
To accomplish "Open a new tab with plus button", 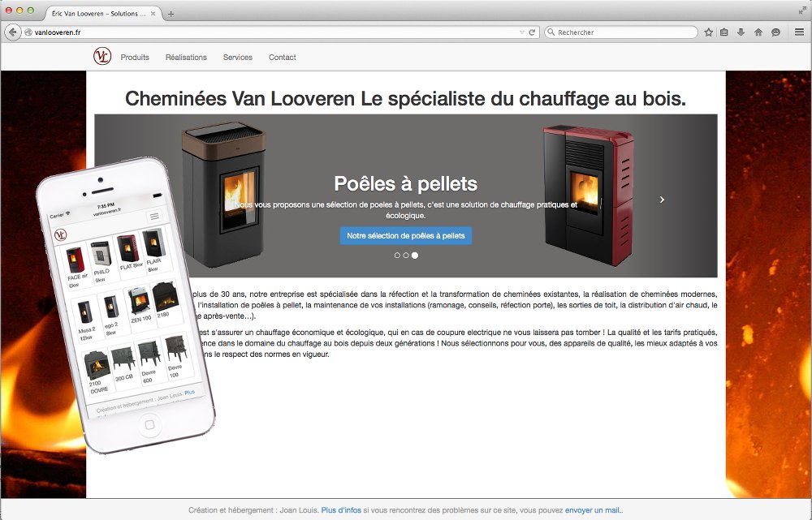I will coord(171,14).
